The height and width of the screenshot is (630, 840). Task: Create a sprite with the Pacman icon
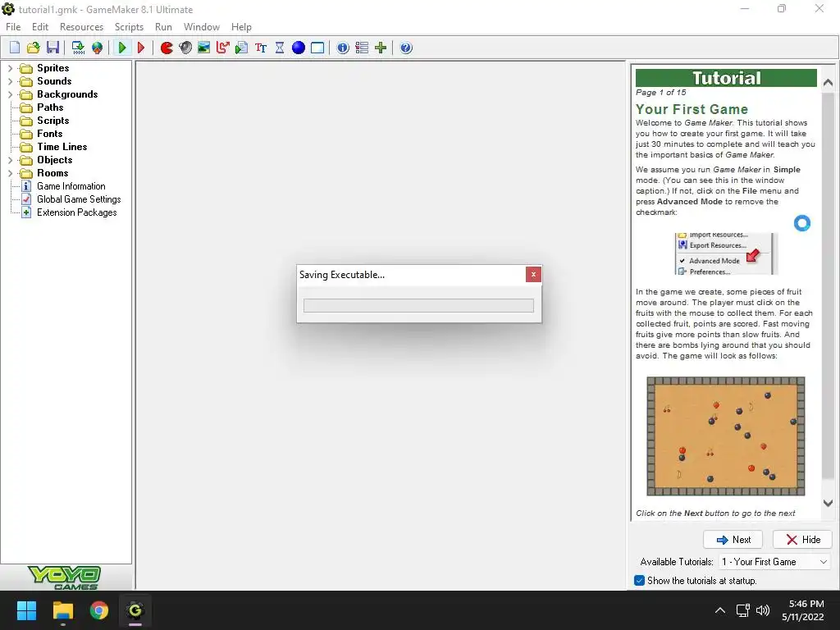167,48
